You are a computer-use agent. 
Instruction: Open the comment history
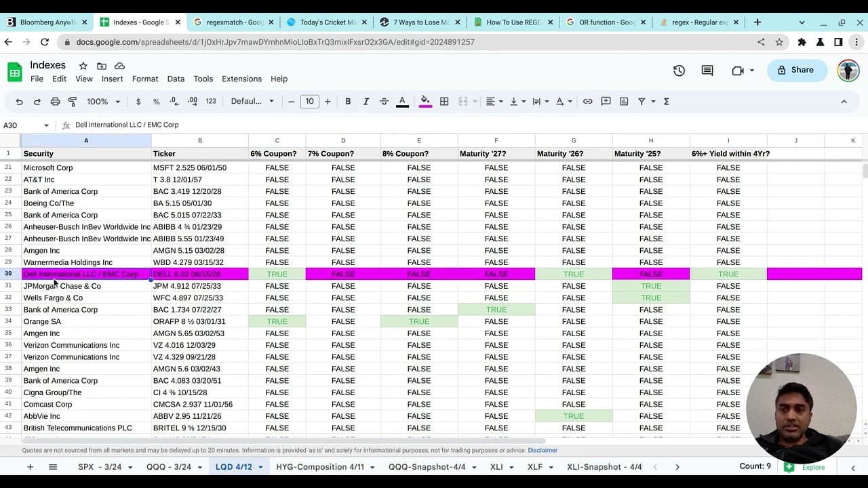point(707,70)
